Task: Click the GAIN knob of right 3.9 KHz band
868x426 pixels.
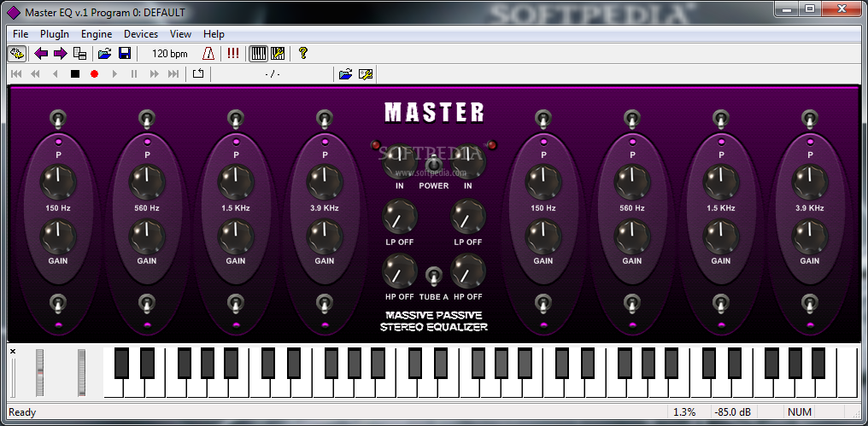Action: pos(810,236)
